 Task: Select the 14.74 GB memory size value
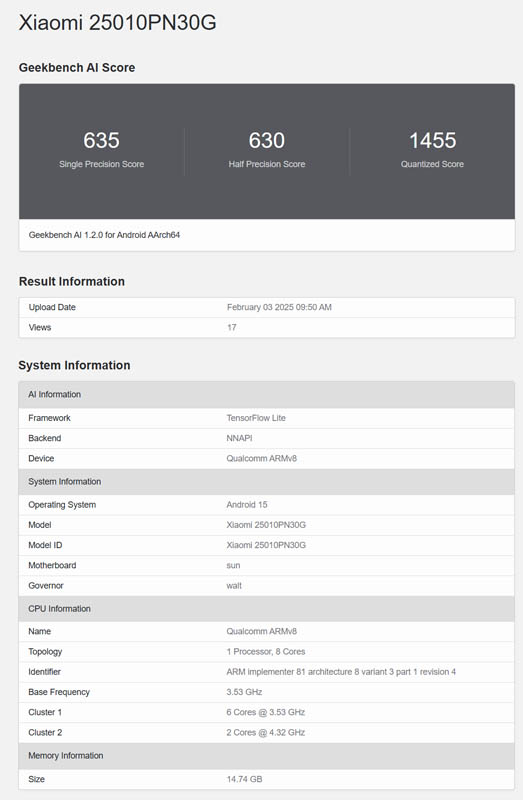[244, 779]
